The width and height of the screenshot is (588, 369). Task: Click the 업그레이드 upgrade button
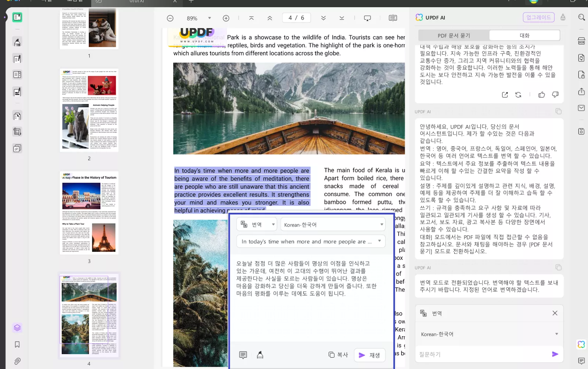(x=538, y=17)
